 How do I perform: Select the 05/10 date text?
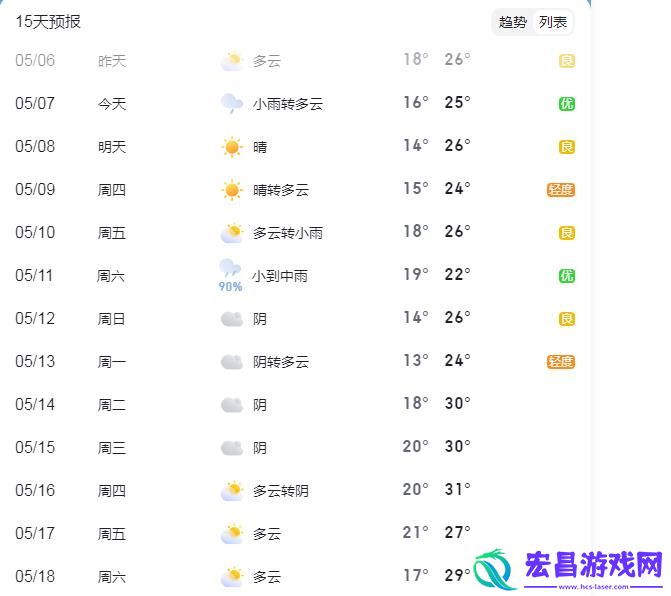point(35,232)
